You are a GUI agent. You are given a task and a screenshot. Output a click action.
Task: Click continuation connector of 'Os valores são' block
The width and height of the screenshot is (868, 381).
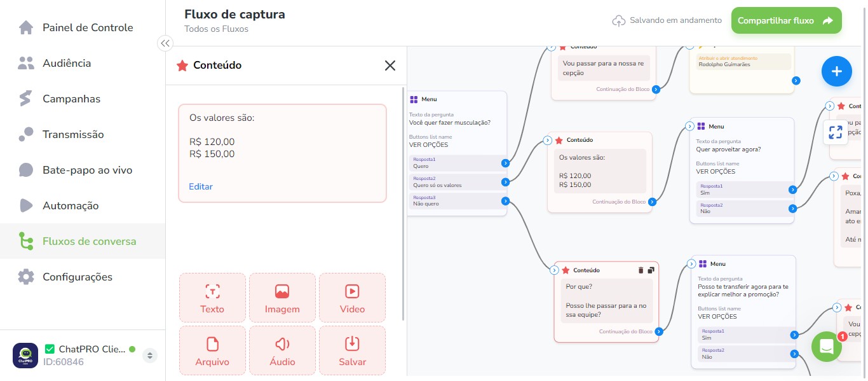click(652, 202)
